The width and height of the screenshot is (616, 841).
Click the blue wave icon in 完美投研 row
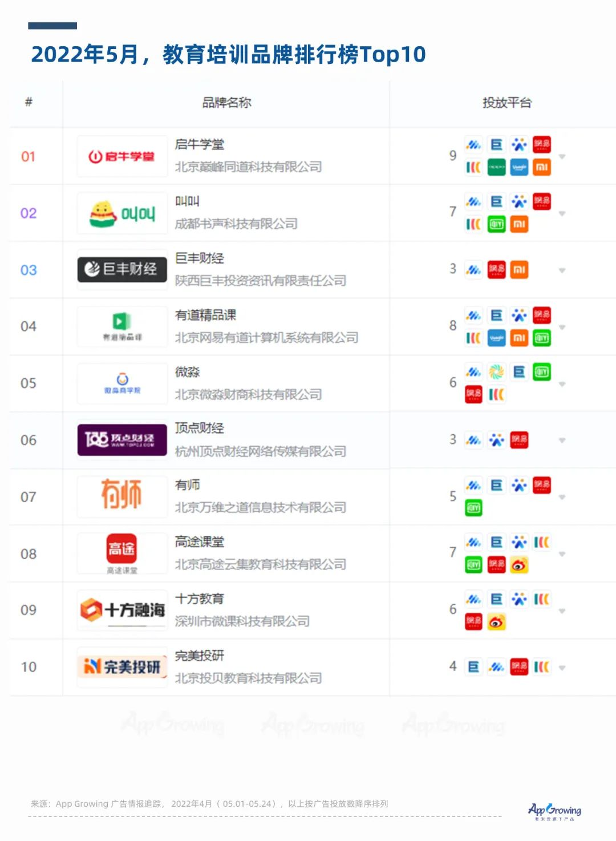coord(496,667)
